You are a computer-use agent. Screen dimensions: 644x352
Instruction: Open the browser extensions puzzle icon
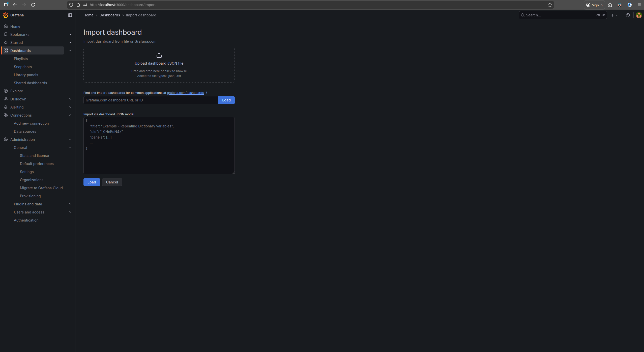coord(610,5)
